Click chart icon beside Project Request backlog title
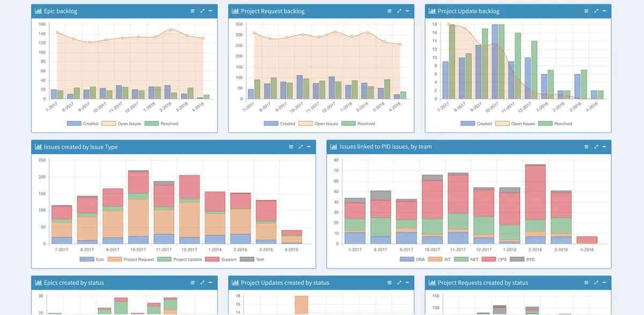 (236, 11)
